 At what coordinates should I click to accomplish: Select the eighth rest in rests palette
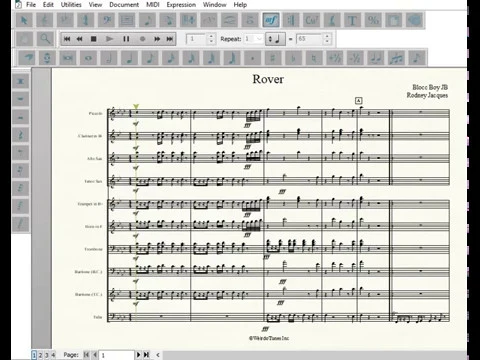pyautogui.click(x=20, y=153)
